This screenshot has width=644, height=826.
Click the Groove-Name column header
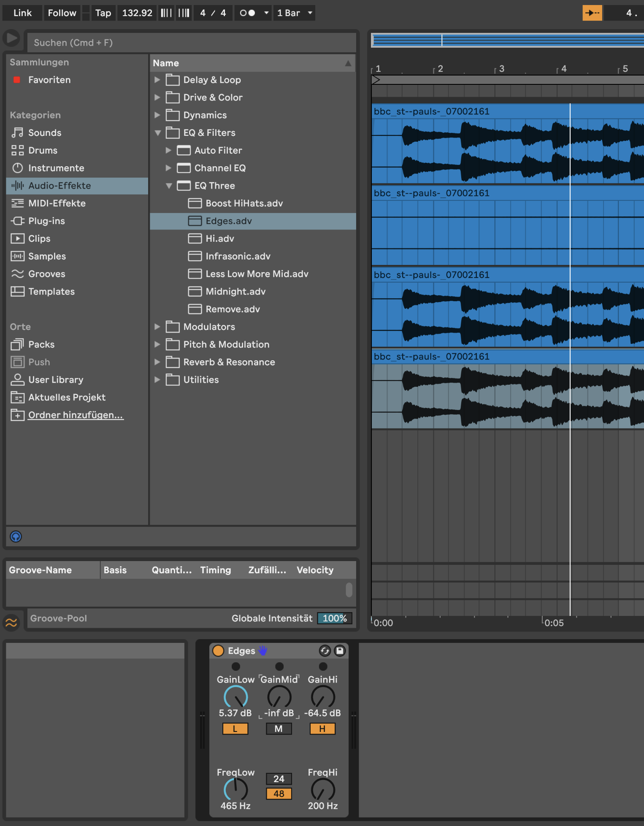53,570
